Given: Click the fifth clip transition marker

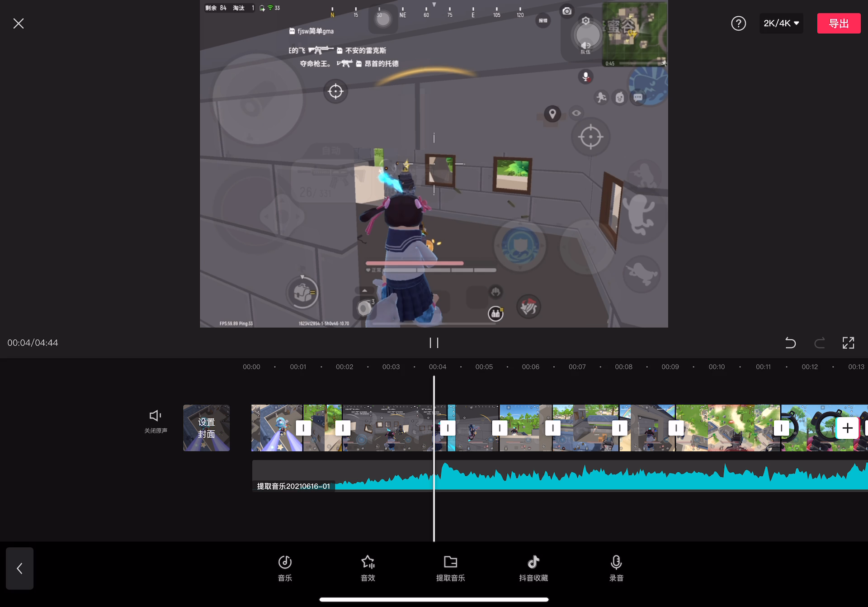Looking at the screenshot, I should [x=552, y=428].
